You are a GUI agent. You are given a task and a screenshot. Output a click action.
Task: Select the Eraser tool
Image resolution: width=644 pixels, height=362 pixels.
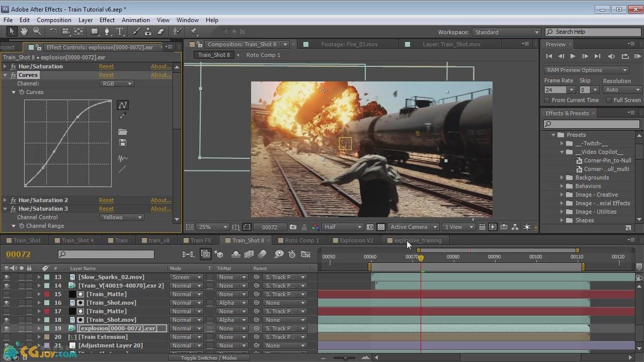(161, 32)
